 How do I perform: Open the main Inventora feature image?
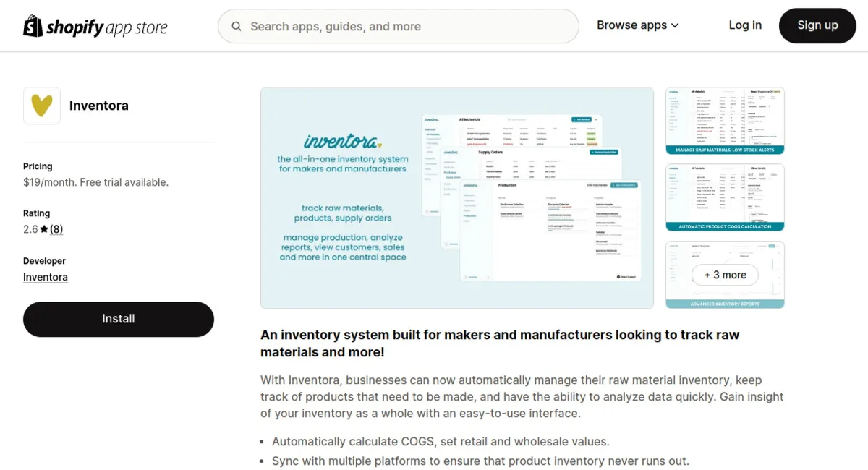tap(457, 198)
